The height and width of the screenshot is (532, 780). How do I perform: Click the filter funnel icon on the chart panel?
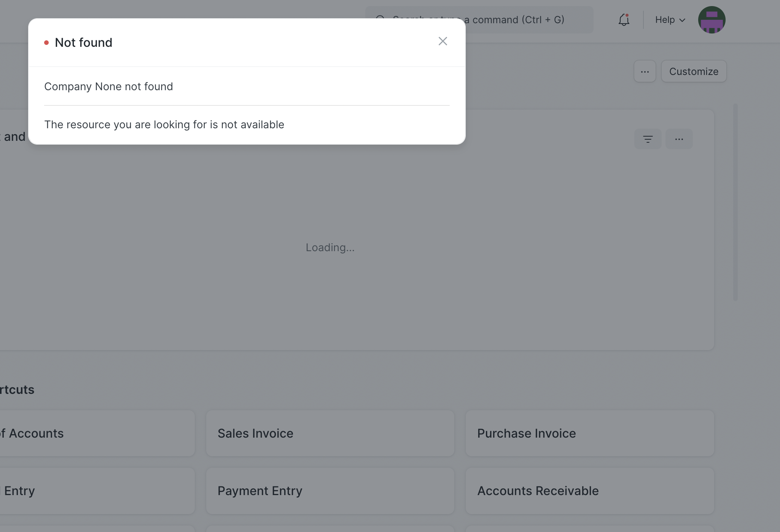click(648, 139)
